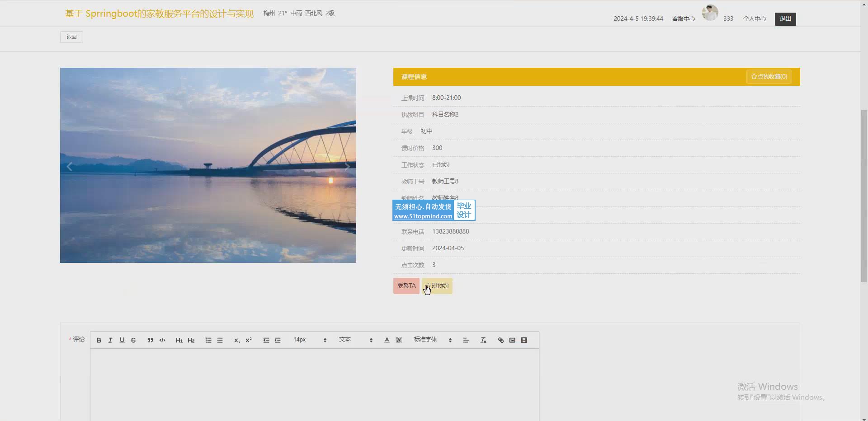Show the next carousel image
This screenshot has width=868, height=421.
click(x=347, y=167)
